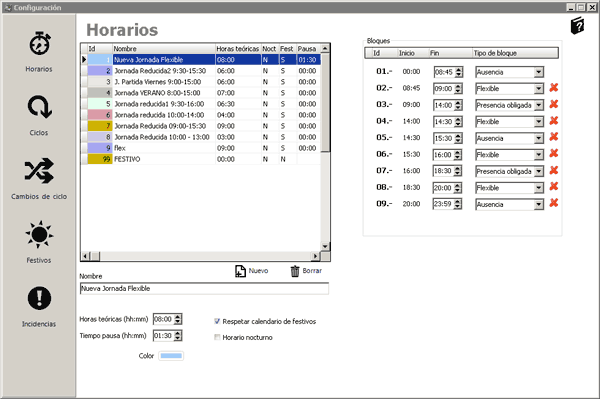Click the Fest column header

click(x=287, y=49)
